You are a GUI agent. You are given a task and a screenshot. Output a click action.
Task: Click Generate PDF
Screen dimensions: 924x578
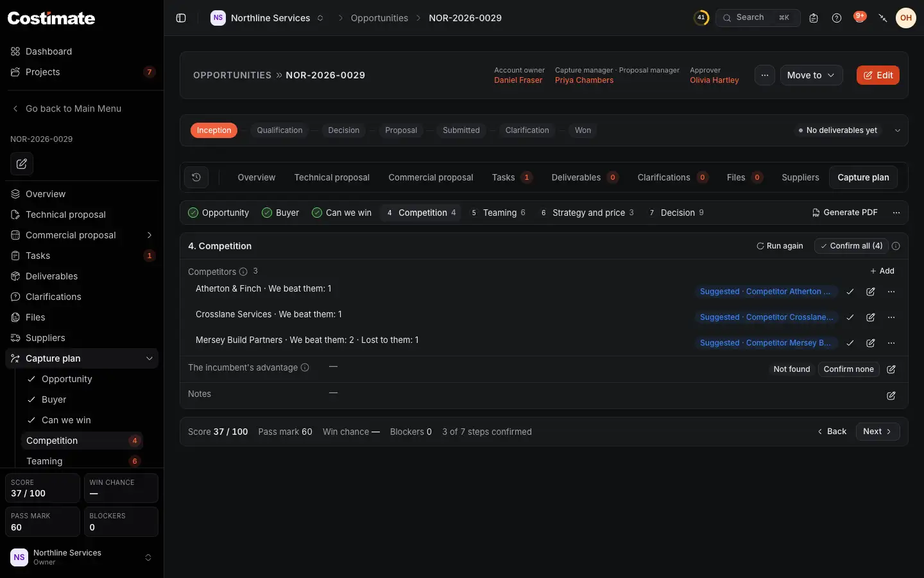click(844, 213)
